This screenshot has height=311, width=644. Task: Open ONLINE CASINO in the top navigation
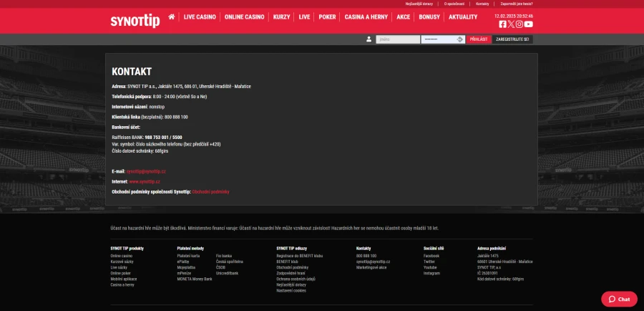pos(245,17)
